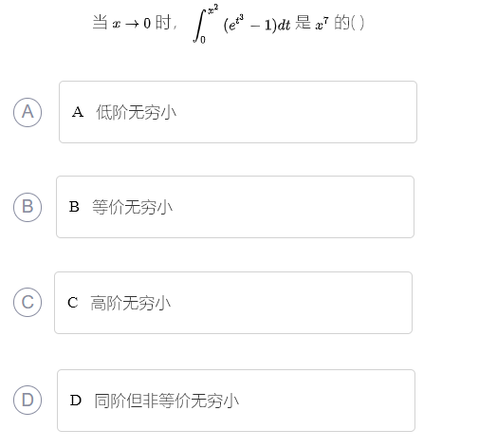
Task: Click the dt term of the integrand
Action: [x=284, y=25]
